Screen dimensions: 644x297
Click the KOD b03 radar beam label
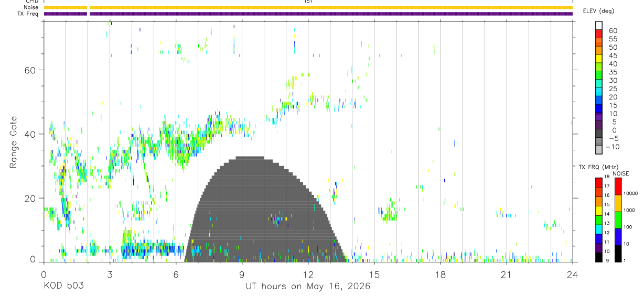pos(63,287)
